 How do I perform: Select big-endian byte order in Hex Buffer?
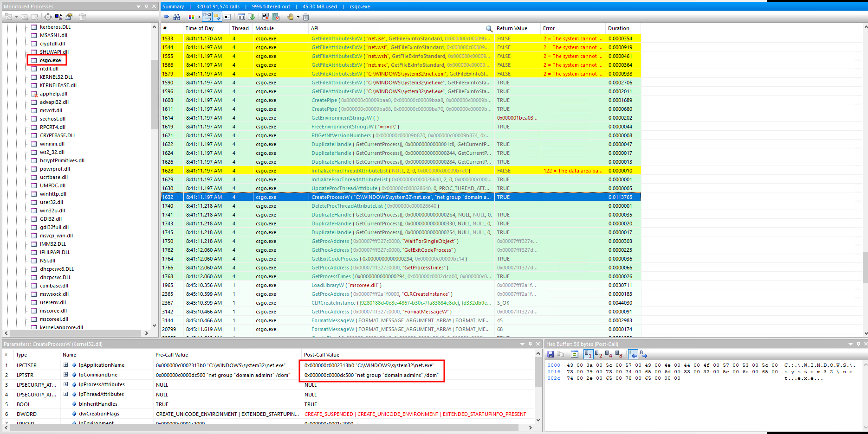[643, 354]
